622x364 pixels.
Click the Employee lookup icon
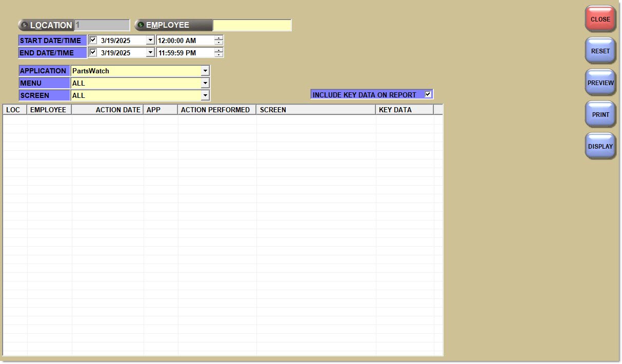(141, 25)
